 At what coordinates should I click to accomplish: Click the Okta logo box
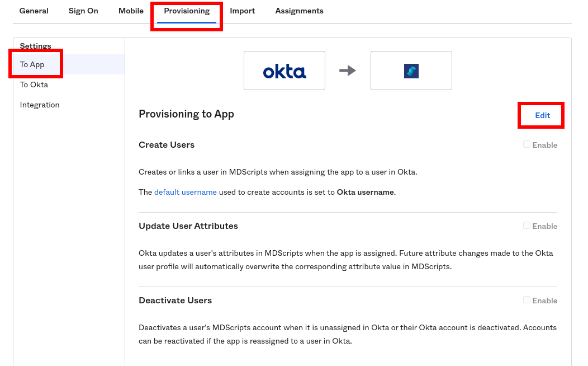(284, 71)
